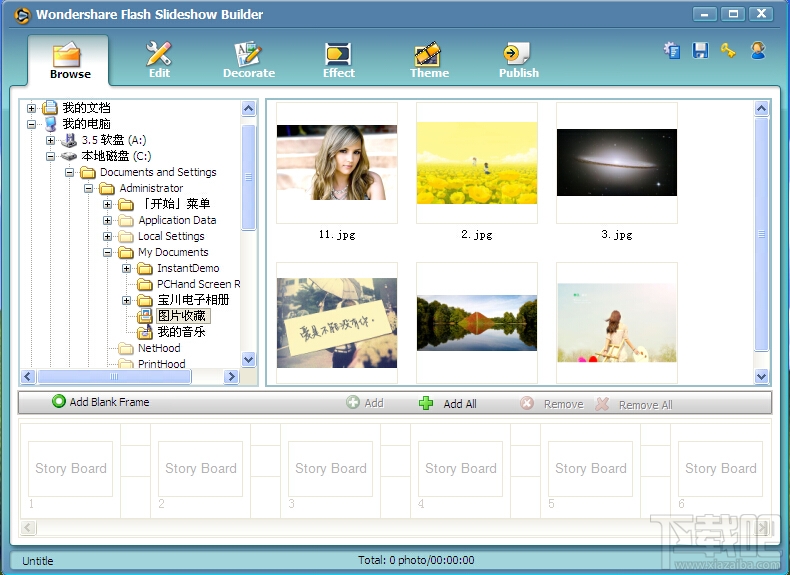Select the umbrella note photo thumbnail

tap(337, 323)
